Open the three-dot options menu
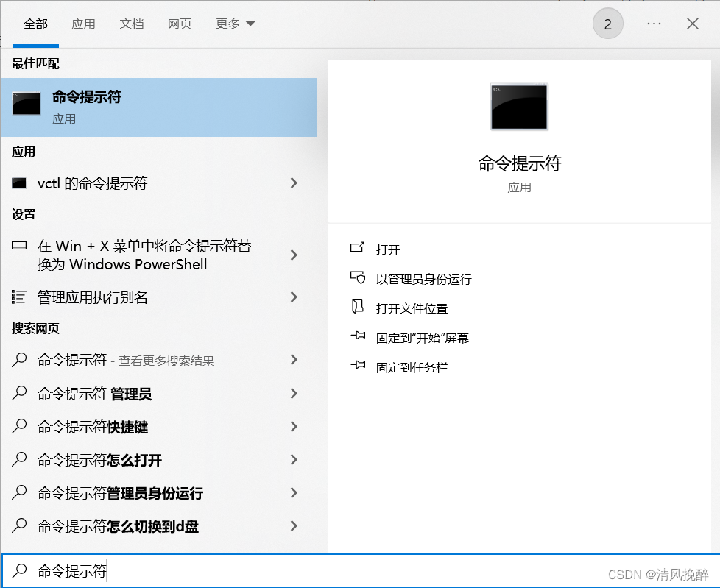Screen dimensions: 720x588 [654, 24]
